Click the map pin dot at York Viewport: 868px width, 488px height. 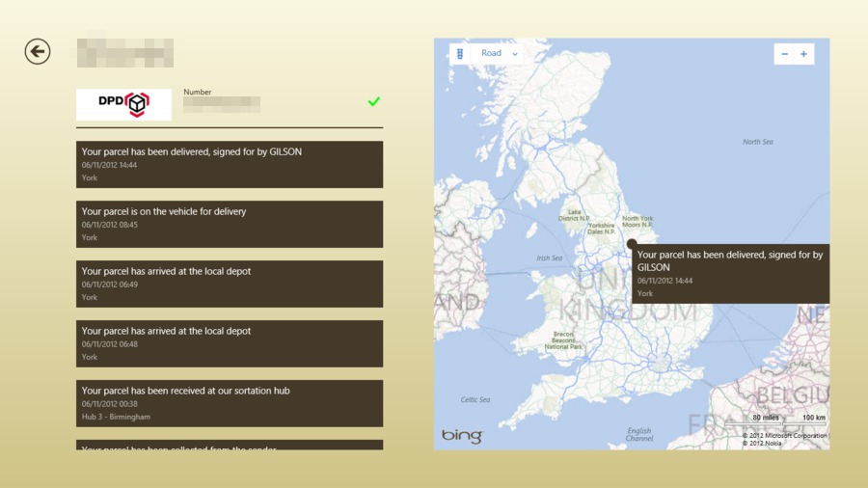pyautogui.click(x=632, y=243)
